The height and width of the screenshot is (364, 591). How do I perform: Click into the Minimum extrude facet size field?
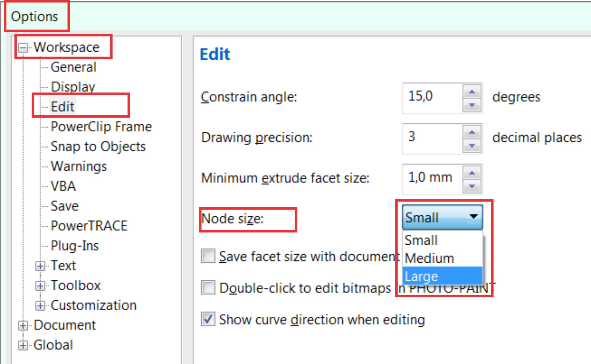431,177
